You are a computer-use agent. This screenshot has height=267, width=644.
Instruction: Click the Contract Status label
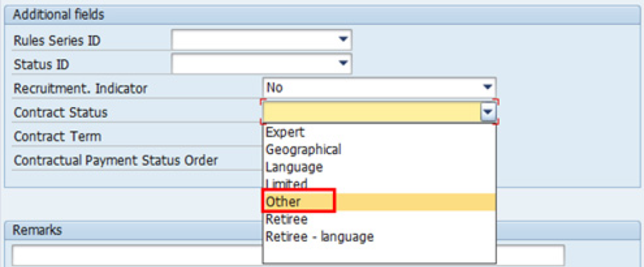pyautogui.click(x=61, y=112)
